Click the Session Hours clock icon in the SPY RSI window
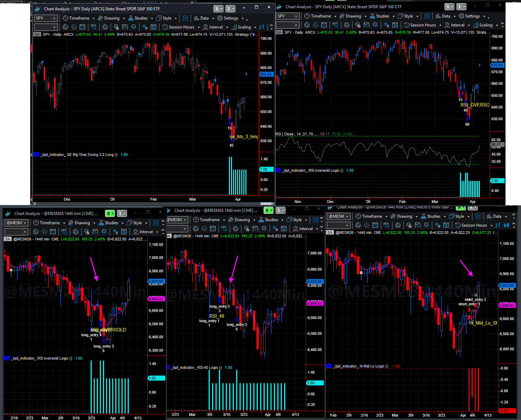 tap(407, 25)
